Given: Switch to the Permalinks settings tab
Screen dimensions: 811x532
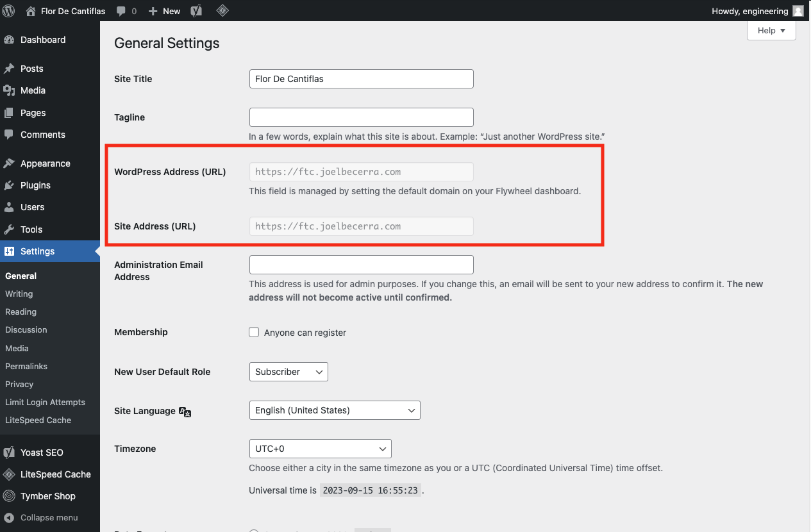Looking at the screenshot, I should [x=26, y=366].
